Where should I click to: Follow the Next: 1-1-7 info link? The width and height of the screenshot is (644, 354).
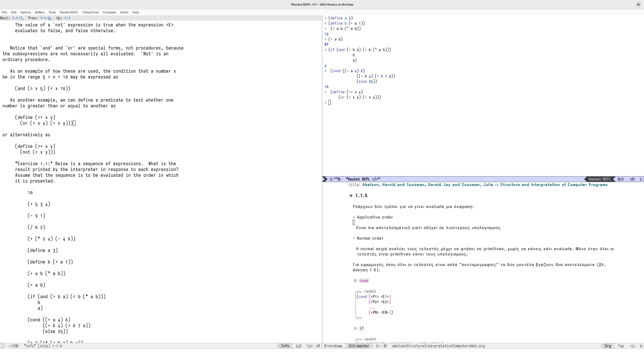[17, 18]
